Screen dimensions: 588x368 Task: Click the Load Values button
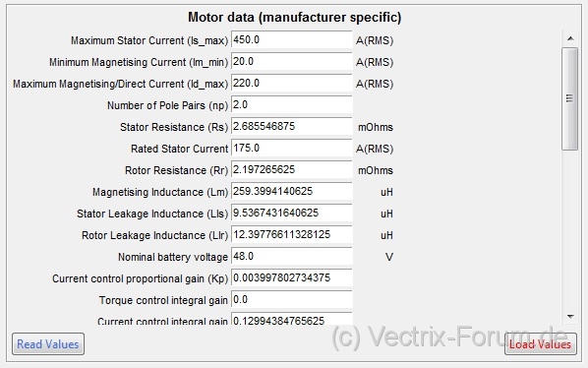coord(541,344)
